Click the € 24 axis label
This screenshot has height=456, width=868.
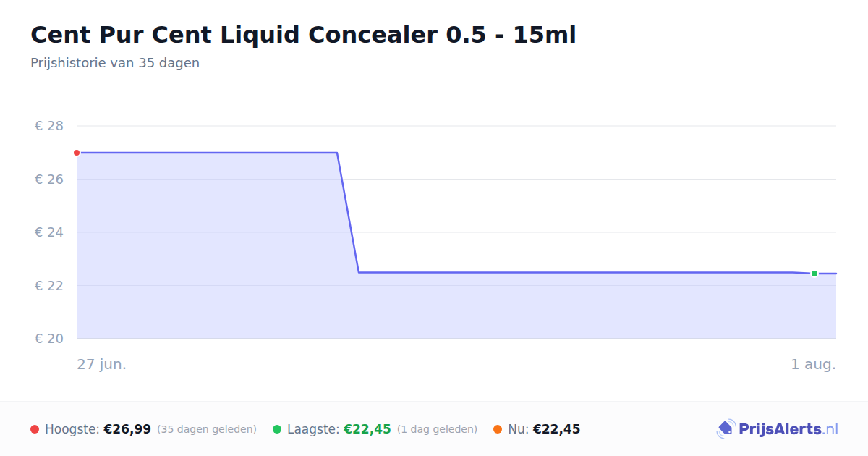(x=49, y=232)
